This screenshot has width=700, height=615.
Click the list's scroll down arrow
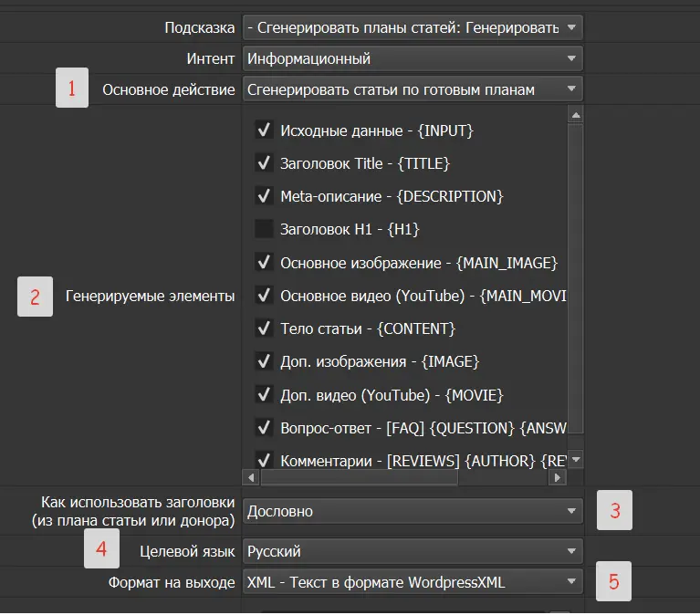click(x=575, y=460)
